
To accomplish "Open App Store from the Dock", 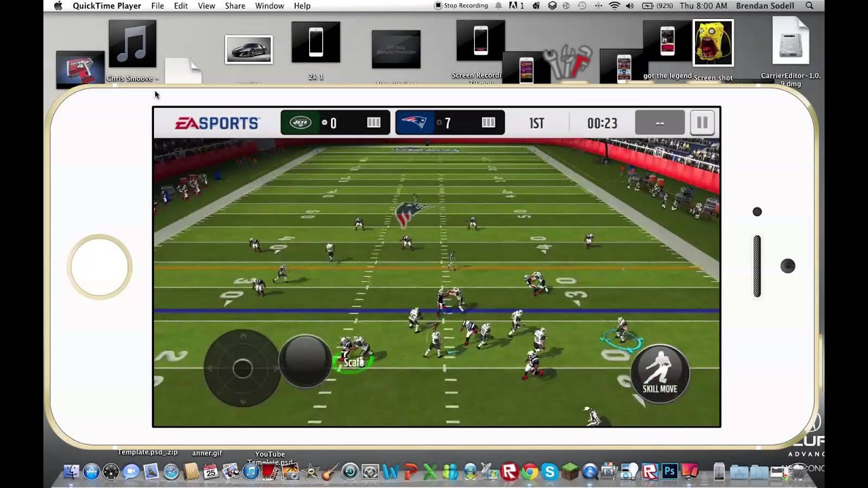I will click(x=92, y=472).
